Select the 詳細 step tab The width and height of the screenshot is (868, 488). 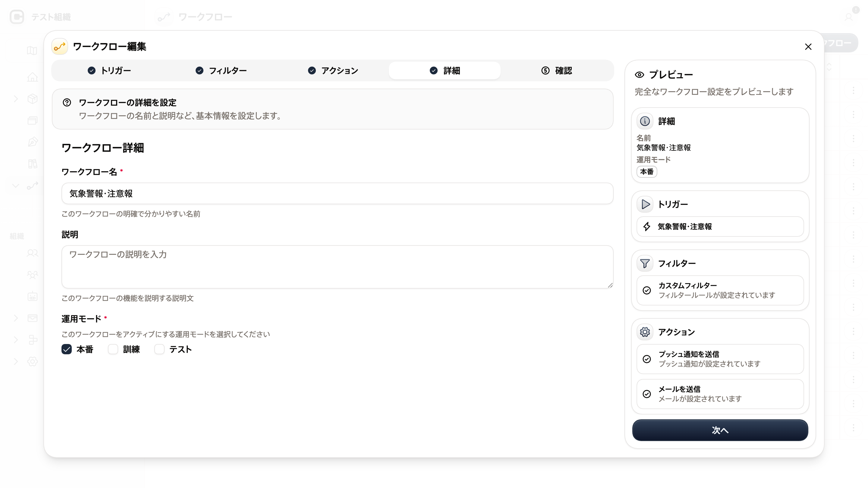(x=445, y=71)
